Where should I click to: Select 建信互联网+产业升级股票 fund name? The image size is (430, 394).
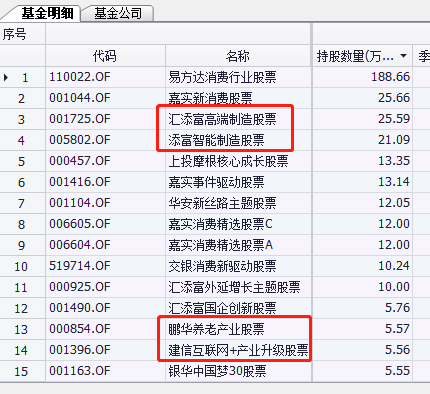click(x=238, y=350)
